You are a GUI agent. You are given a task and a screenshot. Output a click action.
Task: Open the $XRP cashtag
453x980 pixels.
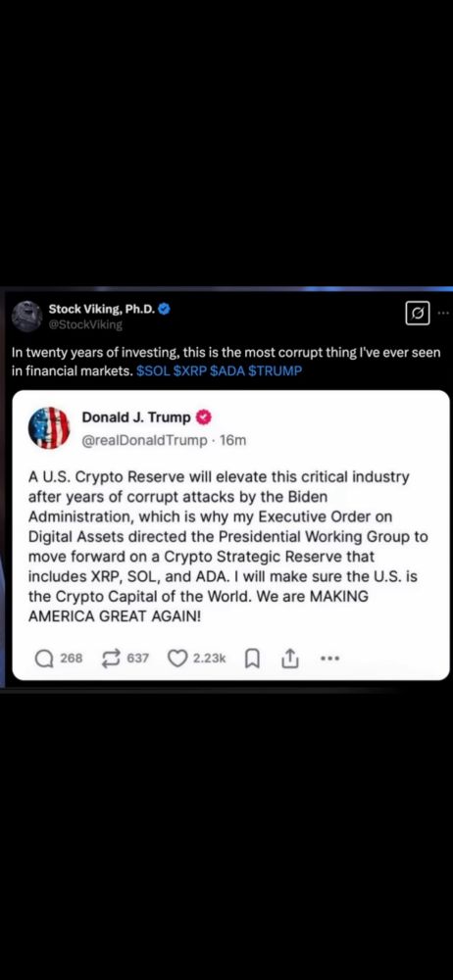pos(190,370)
